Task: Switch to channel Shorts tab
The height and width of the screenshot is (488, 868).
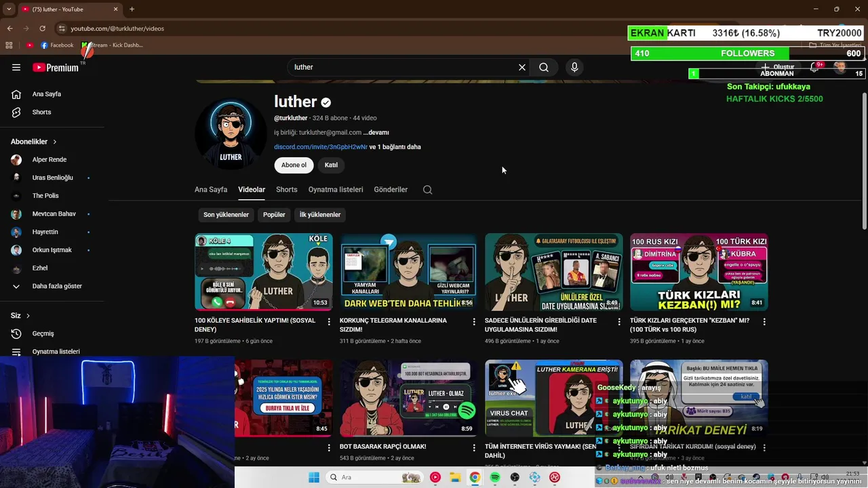Action: click(x=286, y=190)
